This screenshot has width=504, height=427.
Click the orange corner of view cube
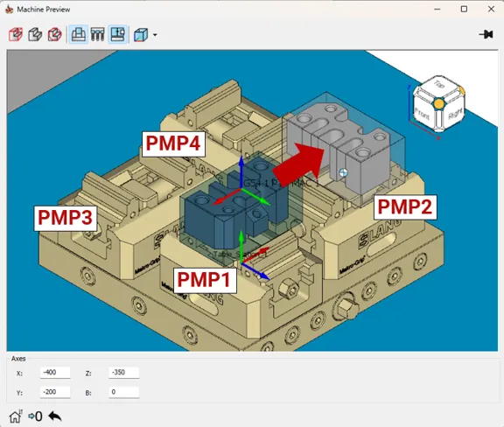click(x=438, y=103)
